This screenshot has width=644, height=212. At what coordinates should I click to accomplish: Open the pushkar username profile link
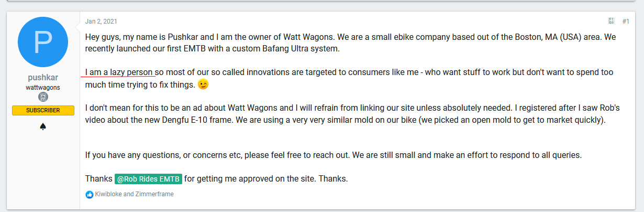pyautogui.click(x=43, y=78)
